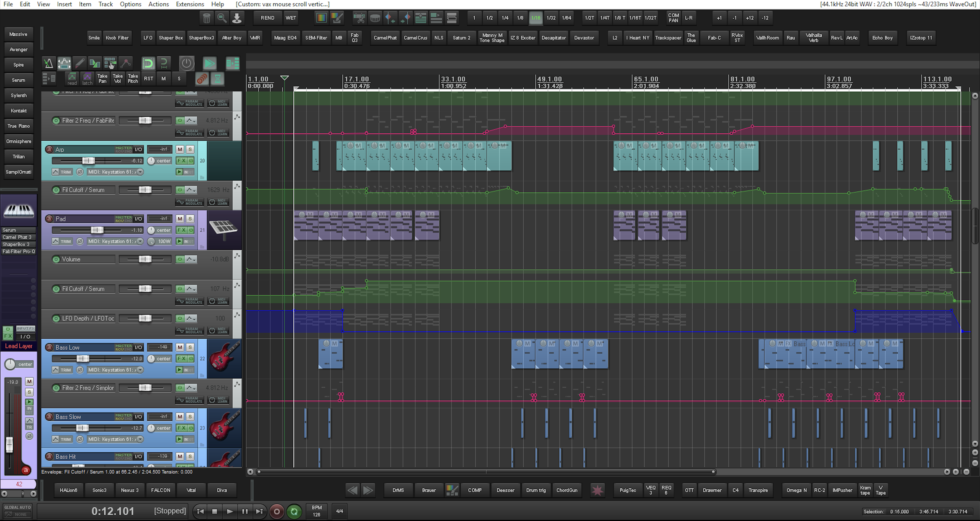Image resolution: width=980 pixels, height=521 pixels.
Task: Click the Serum instrument button
Action: [19, 80]
